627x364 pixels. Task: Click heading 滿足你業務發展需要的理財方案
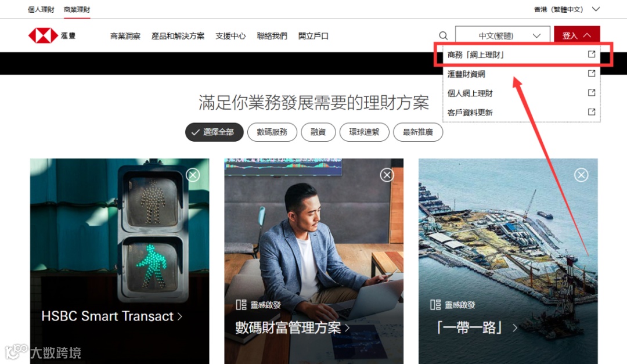[314, 103]
